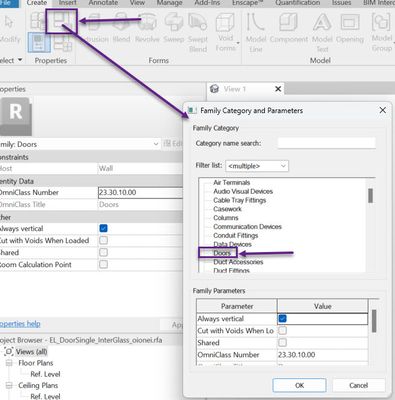395x400 pixels.
Task: Open the Filter list dropdown
Action: point(257,166)
